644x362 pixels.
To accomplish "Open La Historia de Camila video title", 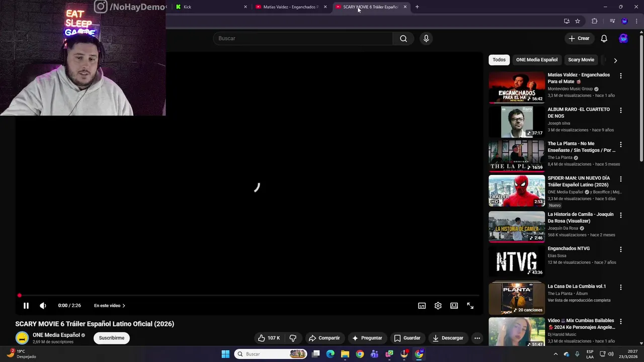I will click(581, 218).
